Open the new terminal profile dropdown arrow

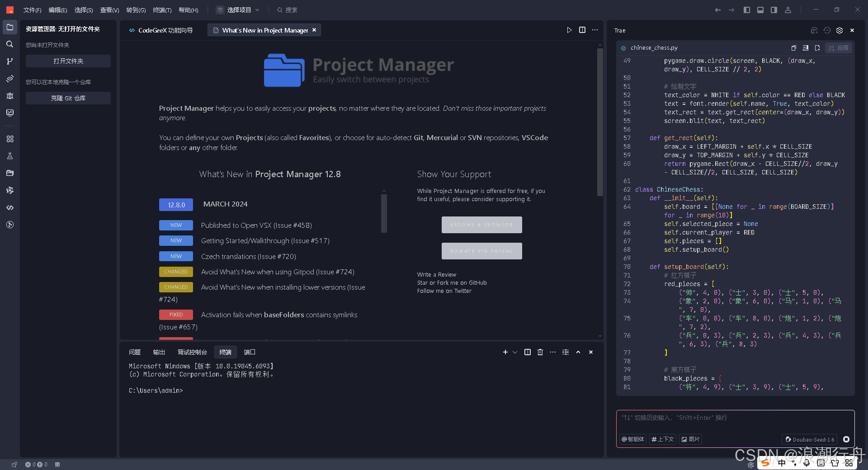coord(515,352)
